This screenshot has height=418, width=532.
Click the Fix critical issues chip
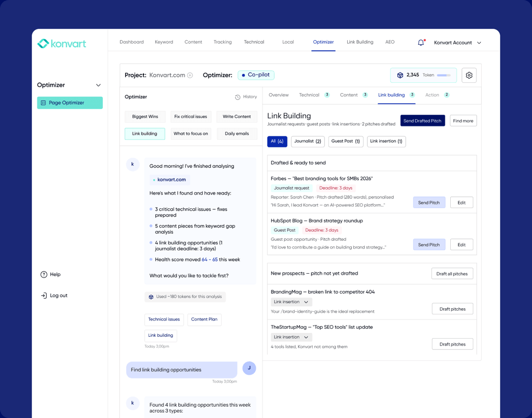click(x=191, y=117)
